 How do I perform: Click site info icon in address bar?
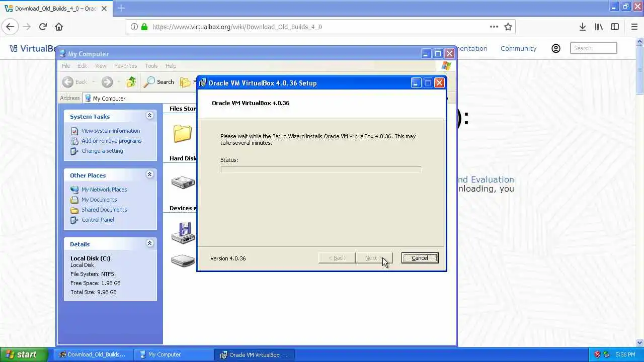coord(134,27)
